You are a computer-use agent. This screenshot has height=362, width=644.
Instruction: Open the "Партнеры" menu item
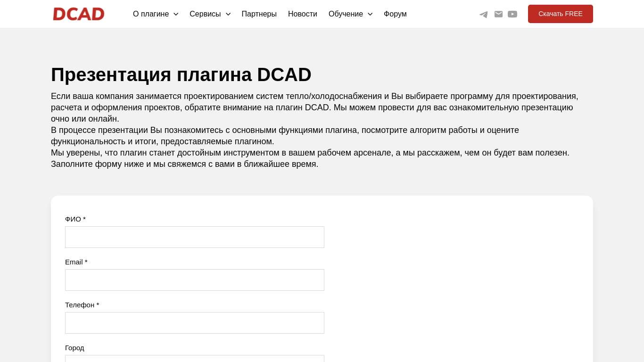259,14
